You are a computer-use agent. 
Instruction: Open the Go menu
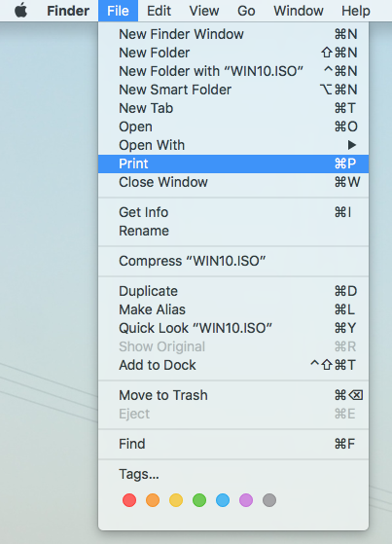point(246,11)
